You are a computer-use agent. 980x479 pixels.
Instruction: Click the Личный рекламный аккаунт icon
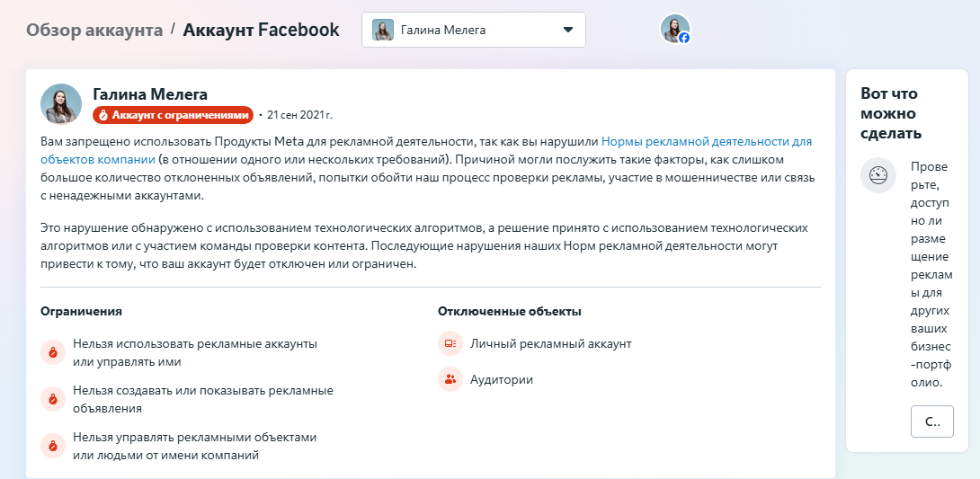[450, 343]
